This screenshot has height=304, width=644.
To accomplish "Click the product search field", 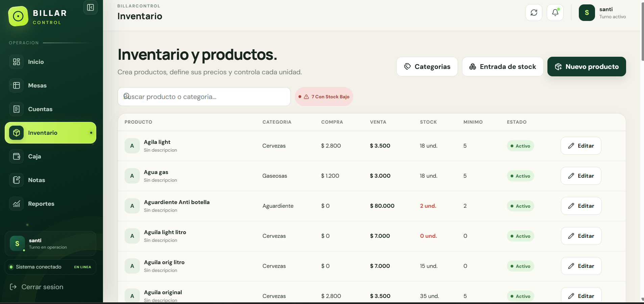I will (204, 97).
